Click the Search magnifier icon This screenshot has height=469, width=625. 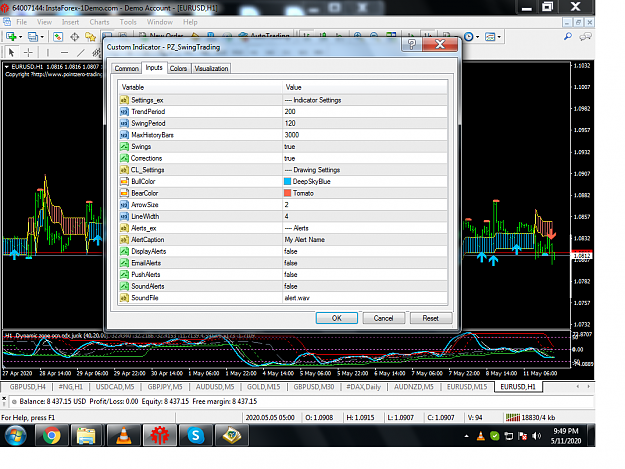[568, 37]
